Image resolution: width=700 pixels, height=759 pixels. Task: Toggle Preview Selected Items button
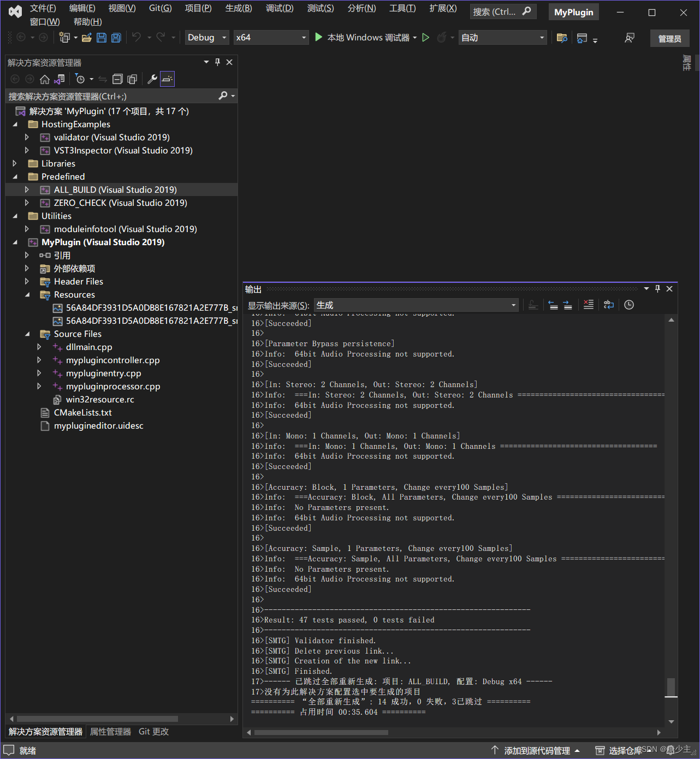coord(167,79)
